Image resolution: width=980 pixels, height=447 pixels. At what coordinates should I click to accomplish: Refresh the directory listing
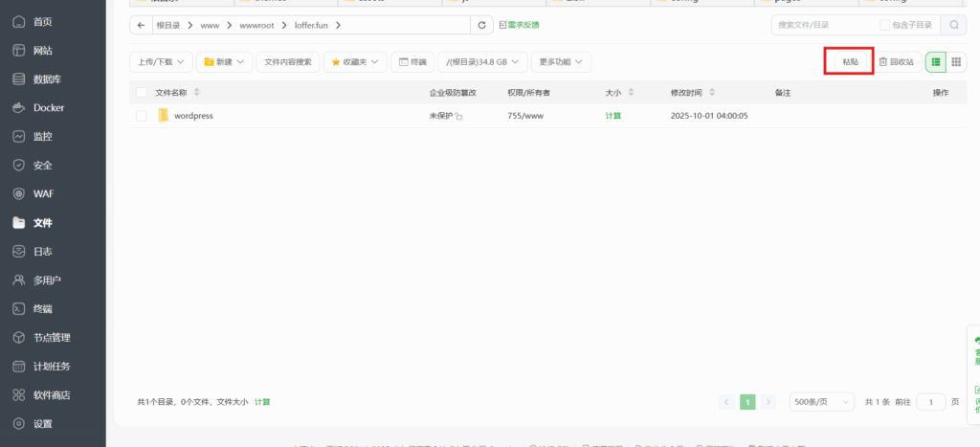click(x=481, y=25)
